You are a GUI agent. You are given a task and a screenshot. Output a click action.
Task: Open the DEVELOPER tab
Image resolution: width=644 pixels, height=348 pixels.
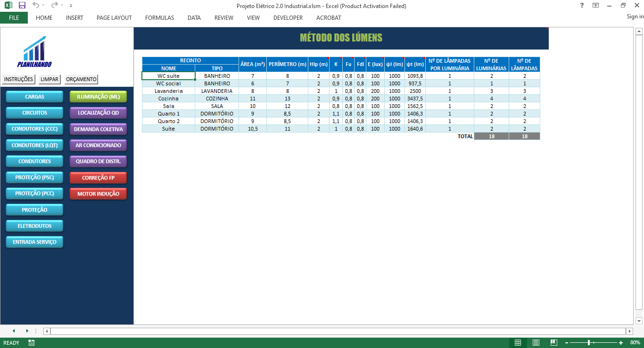tap(288, 18)
